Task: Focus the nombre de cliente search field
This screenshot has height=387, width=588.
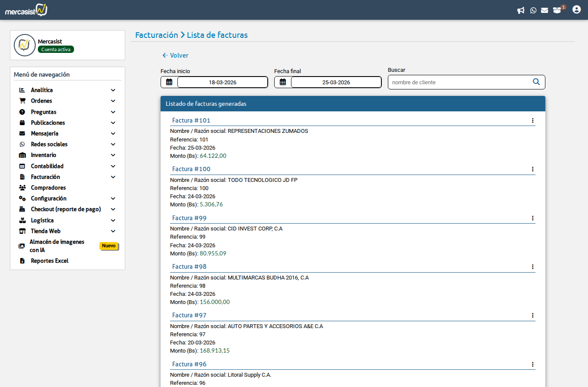Action: click(x=458, y=82)
